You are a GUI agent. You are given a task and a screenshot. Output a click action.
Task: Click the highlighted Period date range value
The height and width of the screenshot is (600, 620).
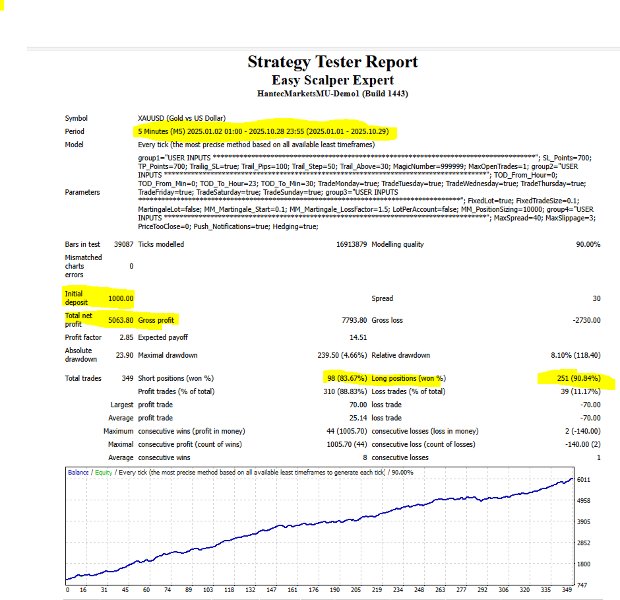pos(263,131)
